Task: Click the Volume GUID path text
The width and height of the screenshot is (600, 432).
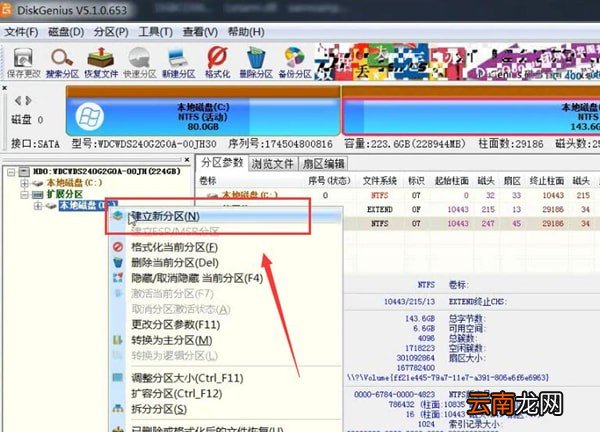Action: pos(448,377)
